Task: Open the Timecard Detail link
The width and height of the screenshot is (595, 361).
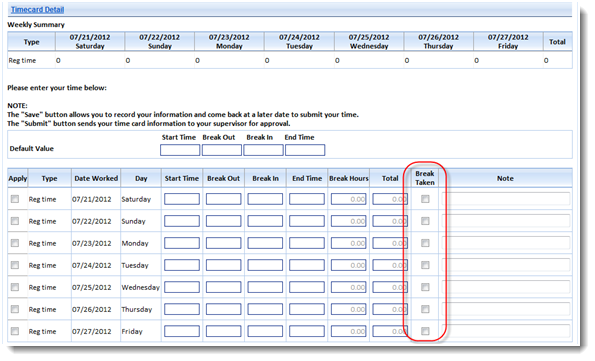Action: pos(37,9)
